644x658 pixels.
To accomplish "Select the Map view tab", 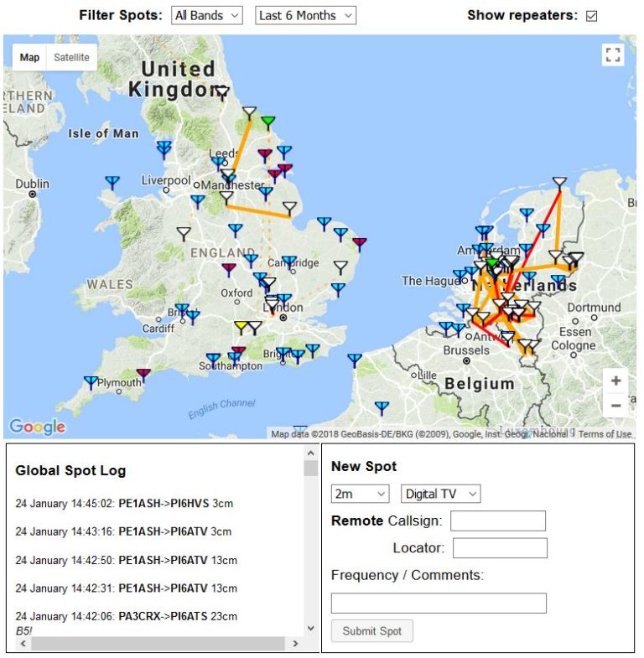I will click(x=29, y=58).
